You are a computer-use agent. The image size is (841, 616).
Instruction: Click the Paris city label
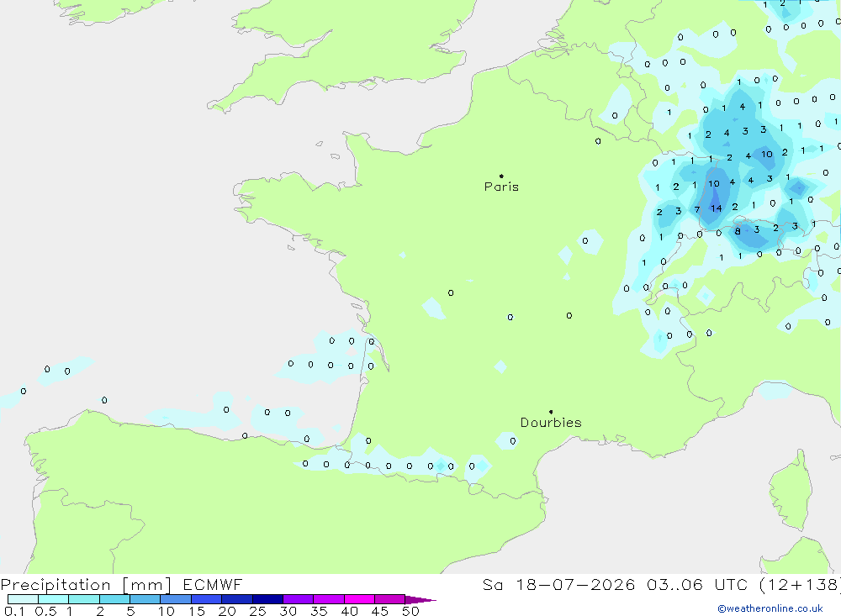(x=501, y=187)
